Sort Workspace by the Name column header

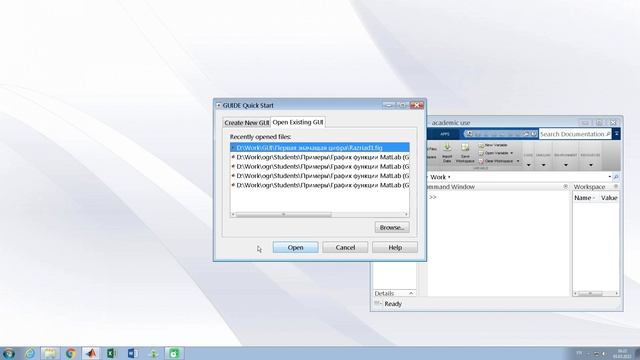click(584, 198)
